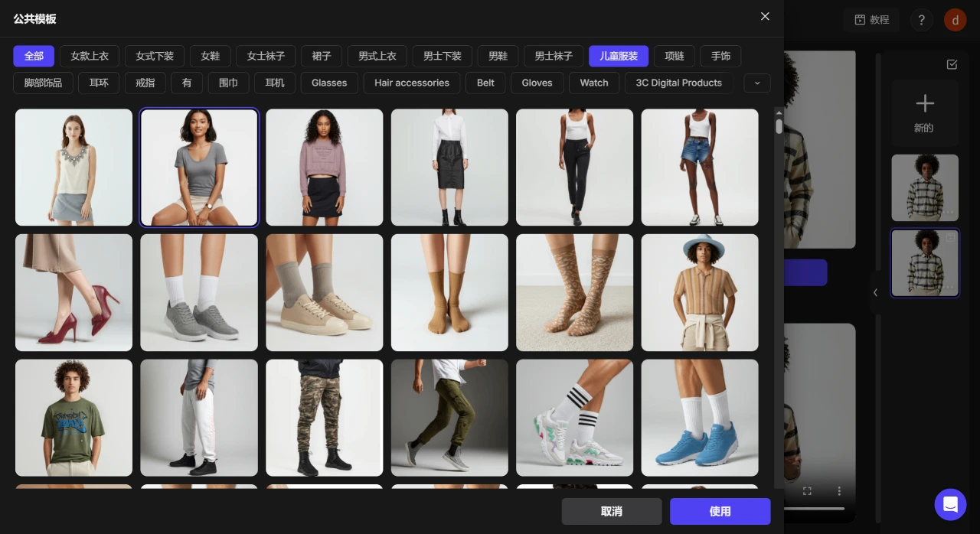Switch to the Glasses category tab
980x534 pixels.
[329, 83]
